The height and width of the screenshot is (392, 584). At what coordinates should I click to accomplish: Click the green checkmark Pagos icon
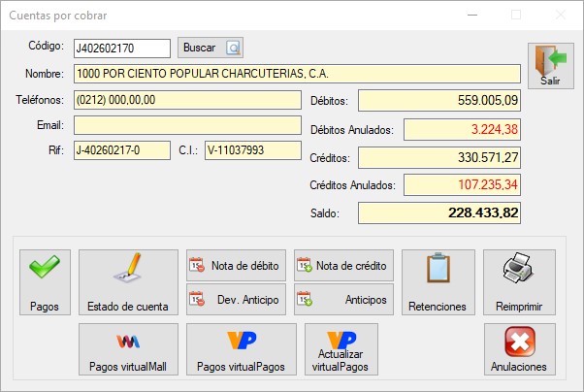click(x=45, y=267)
